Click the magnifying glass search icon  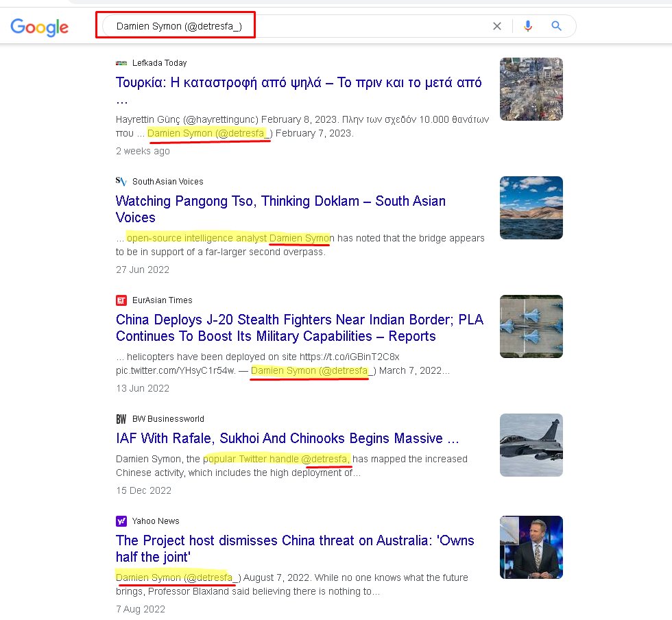pyautogui.click(x=556, y=26)
